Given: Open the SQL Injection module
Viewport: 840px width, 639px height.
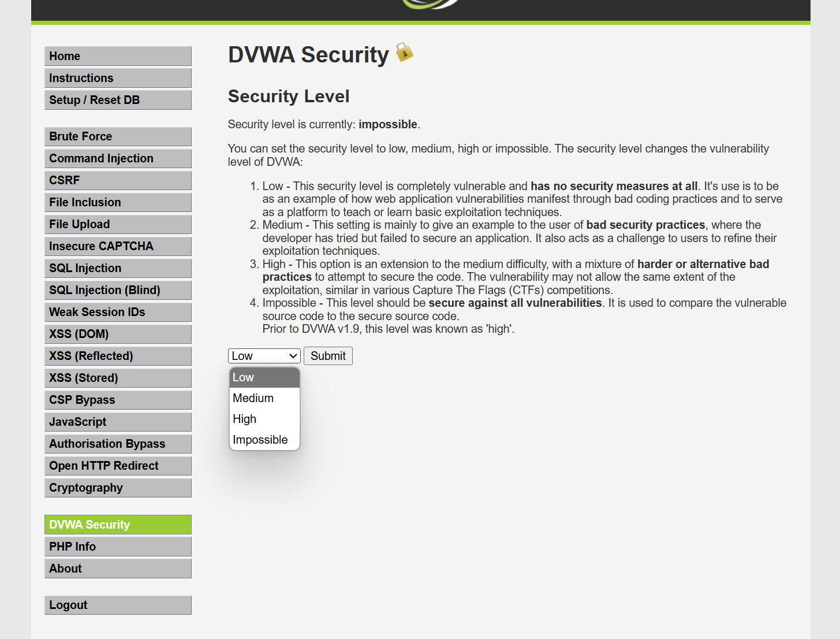Looking at the screenshot, I should coord(118,268).
